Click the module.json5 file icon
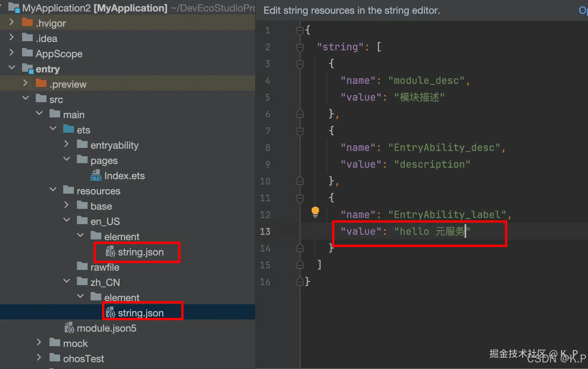 point(69,328)
